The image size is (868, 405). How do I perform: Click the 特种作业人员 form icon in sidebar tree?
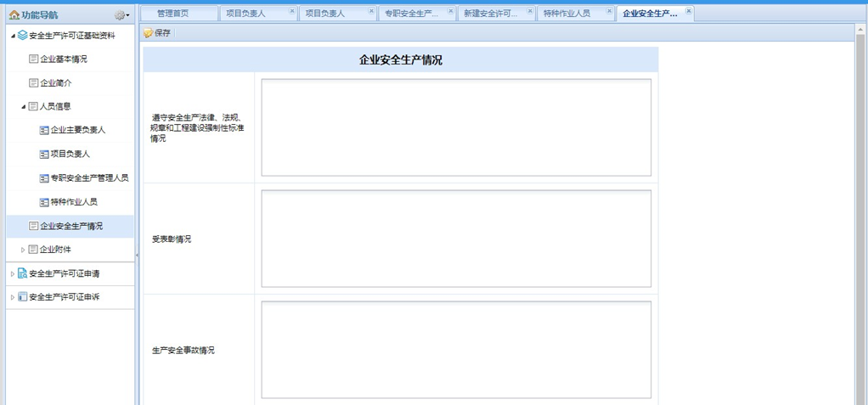[x=44, y=202]
